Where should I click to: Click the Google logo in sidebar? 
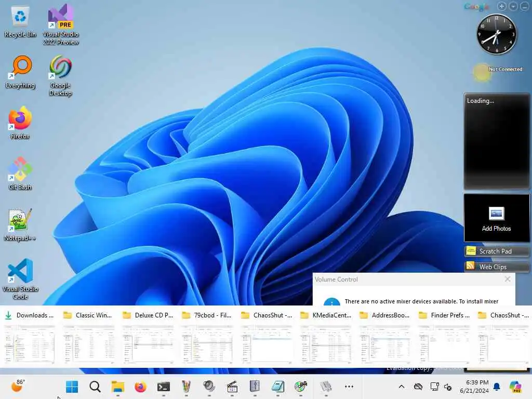pyautogui.click(x=476, y=7)
